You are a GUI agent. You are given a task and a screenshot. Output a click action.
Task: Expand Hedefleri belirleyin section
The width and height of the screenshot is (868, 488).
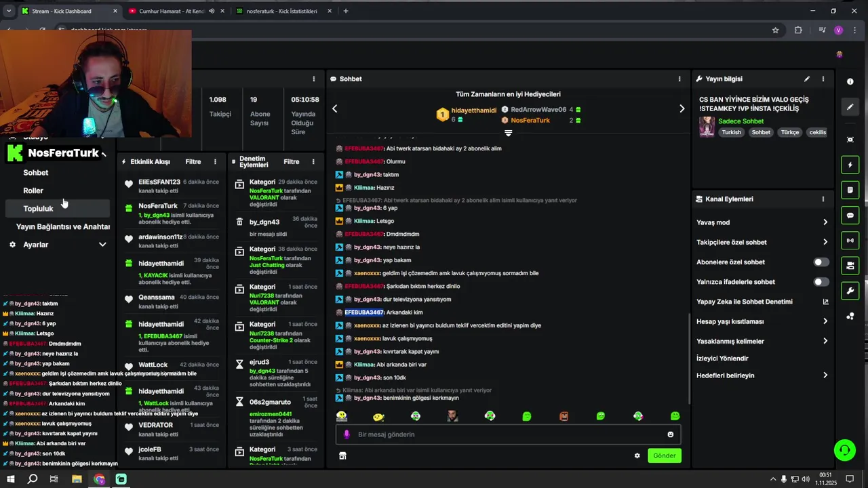click(x=825, y=375)
